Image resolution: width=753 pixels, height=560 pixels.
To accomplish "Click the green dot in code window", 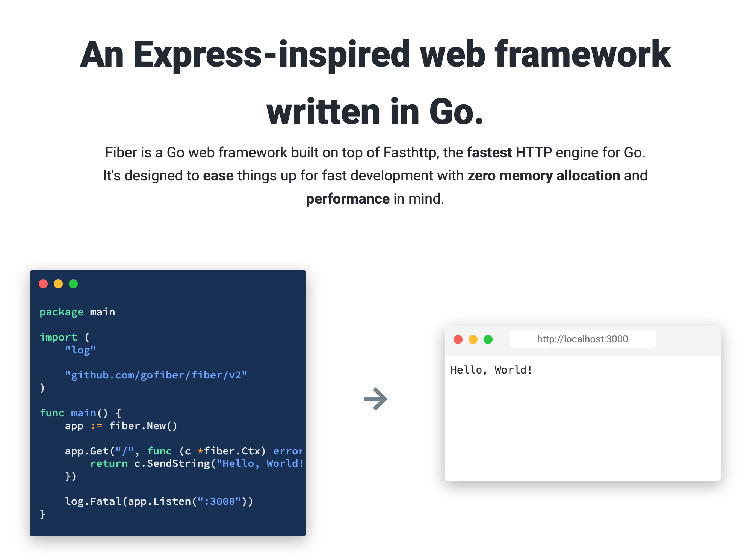I will point(73,284).
